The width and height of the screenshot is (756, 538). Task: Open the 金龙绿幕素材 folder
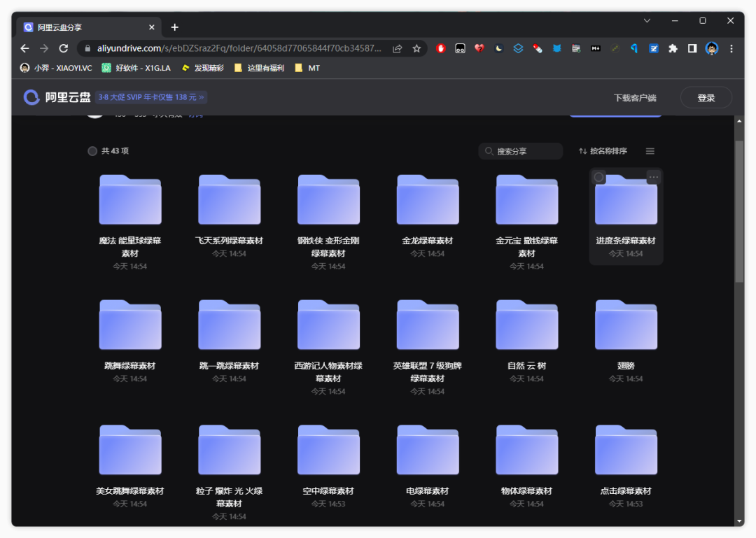tap(428, 200)
